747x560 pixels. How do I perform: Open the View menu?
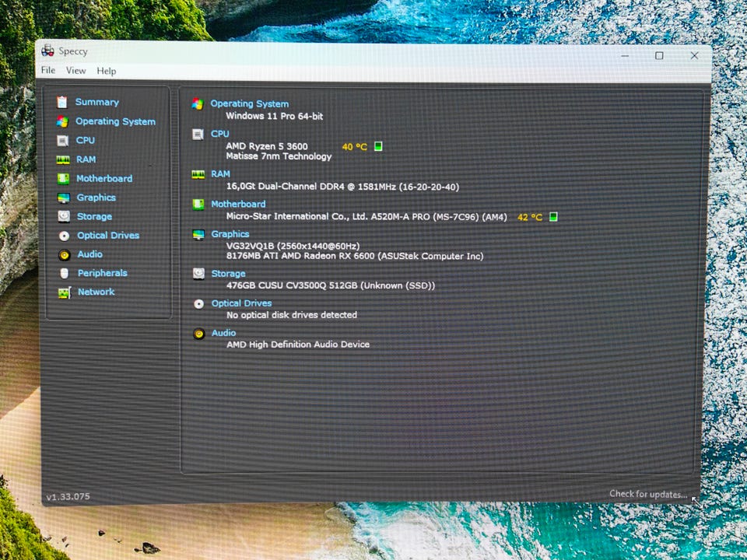click(x=75, y=71)
